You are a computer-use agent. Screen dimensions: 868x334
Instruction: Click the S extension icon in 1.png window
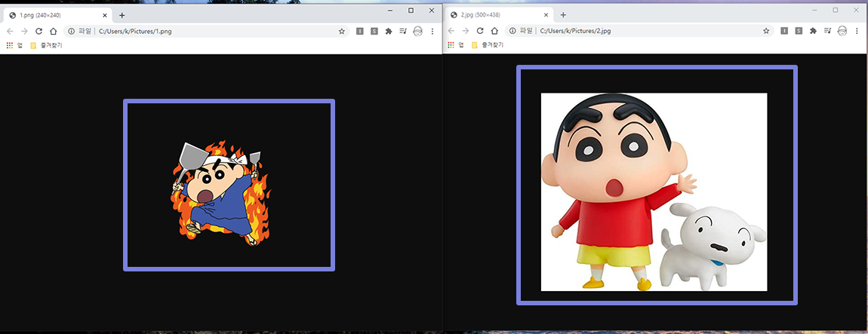374,32
